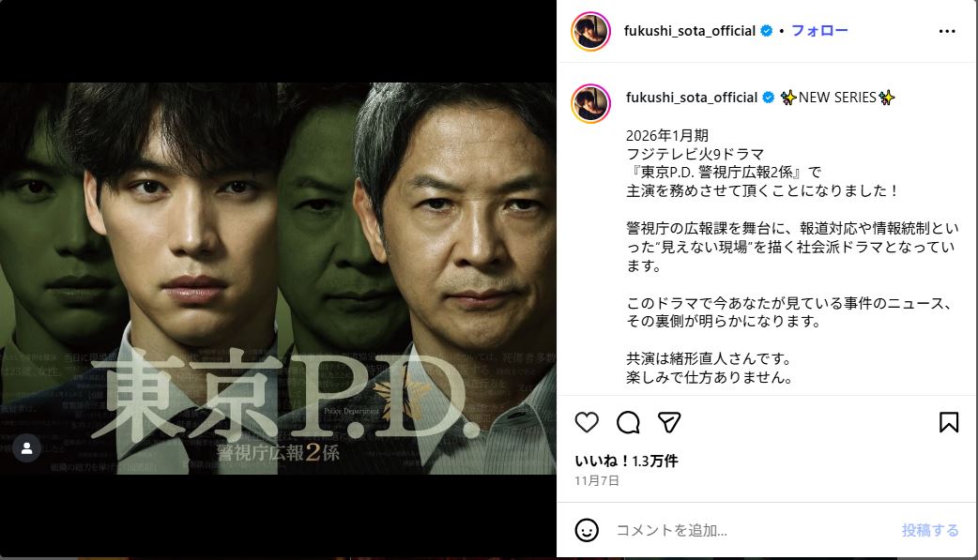Like the post with the heart icon
The image size is (978, 560).
pyautogui.click(x=587, y=422)
